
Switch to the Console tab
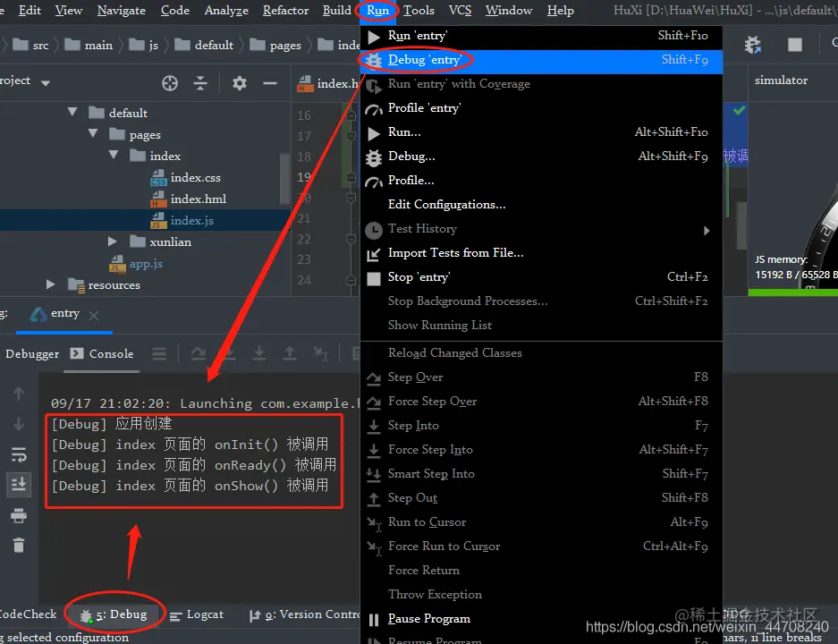coord(102,353)
